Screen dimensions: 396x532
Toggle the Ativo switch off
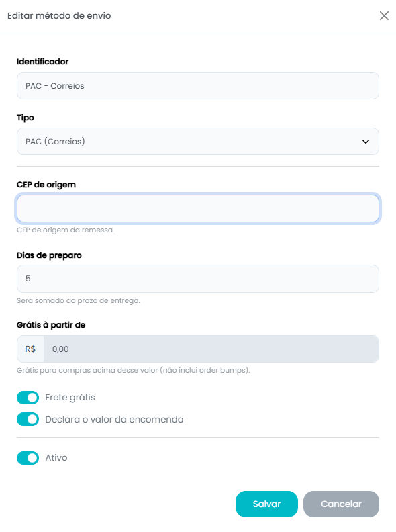point(28,458)
